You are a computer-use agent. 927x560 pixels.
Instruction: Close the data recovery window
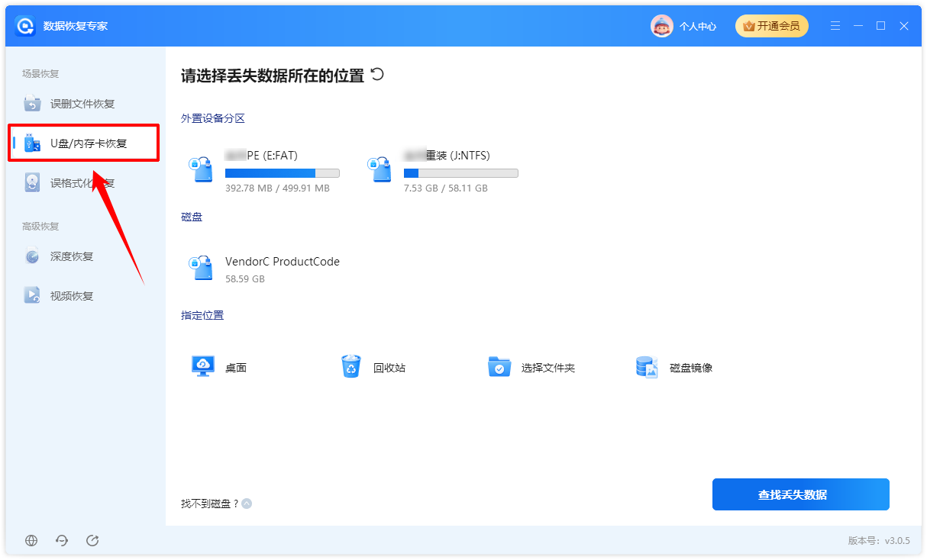pyautogui.click(x=904, y=26)
